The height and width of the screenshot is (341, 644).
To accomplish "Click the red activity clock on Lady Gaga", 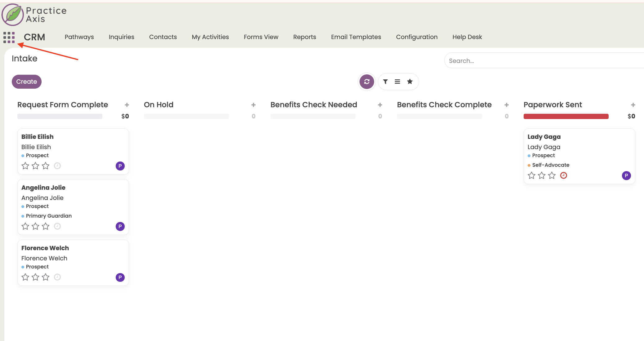I will (x=563, y=175).
